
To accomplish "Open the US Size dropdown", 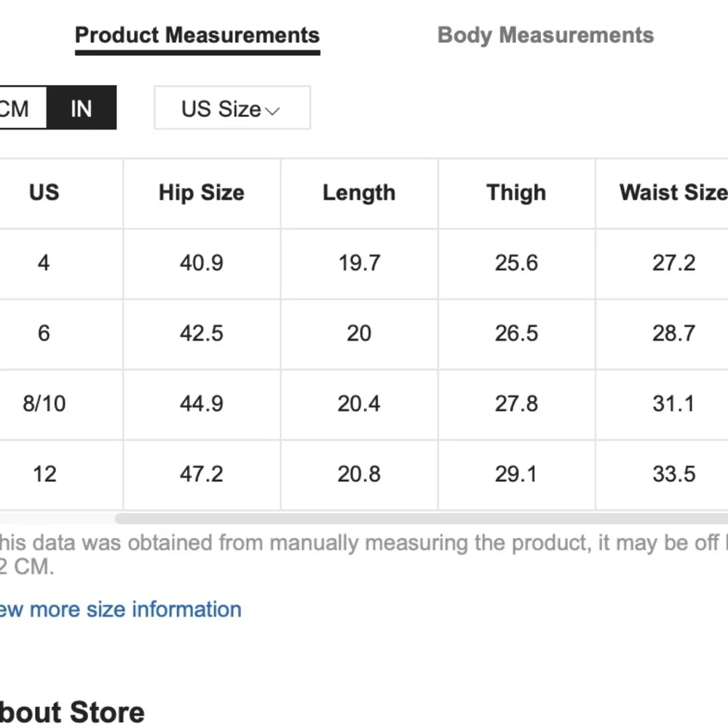I will coord(232,108).
